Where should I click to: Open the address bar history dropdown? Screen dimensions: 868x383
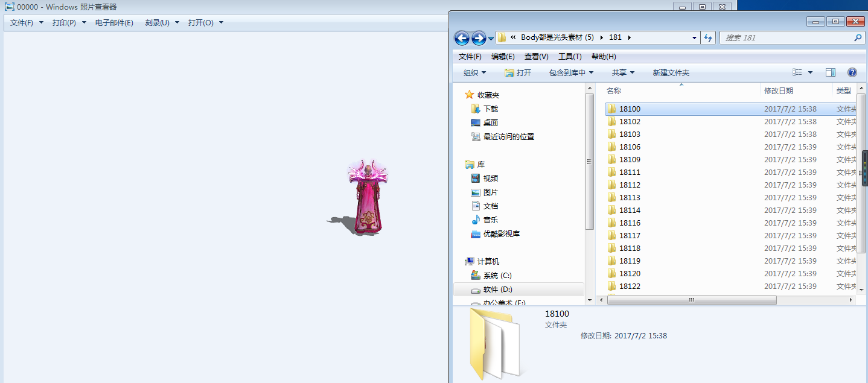tap(694, 37)
